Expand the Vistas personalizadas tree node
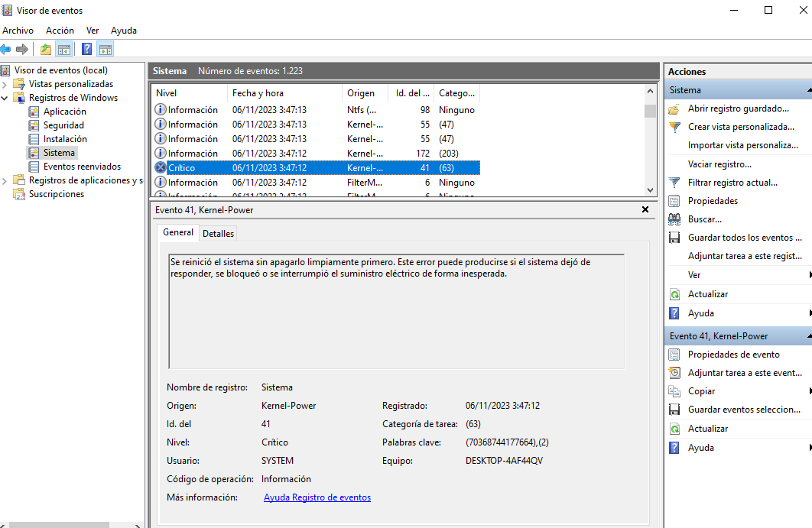This screenshot has width=812, height=528. point(5,84)
